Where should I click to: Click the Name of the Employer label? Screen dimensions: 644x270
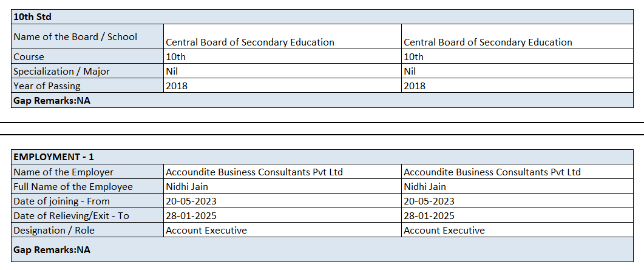(x=63, y=172)
